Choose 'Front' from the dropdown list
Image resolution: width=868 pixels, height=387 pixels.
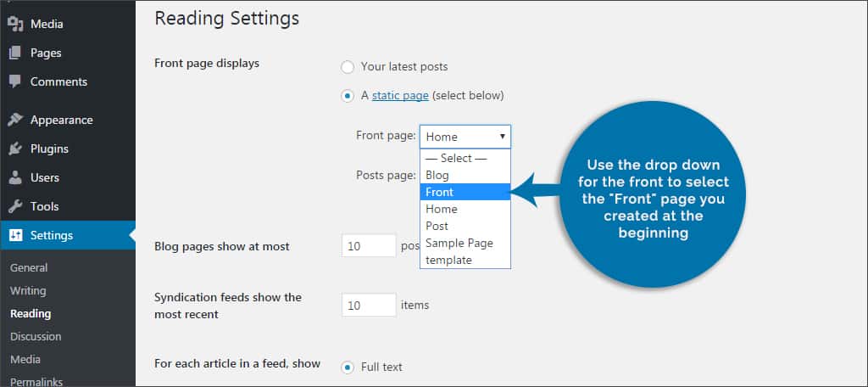coord(465,192)
